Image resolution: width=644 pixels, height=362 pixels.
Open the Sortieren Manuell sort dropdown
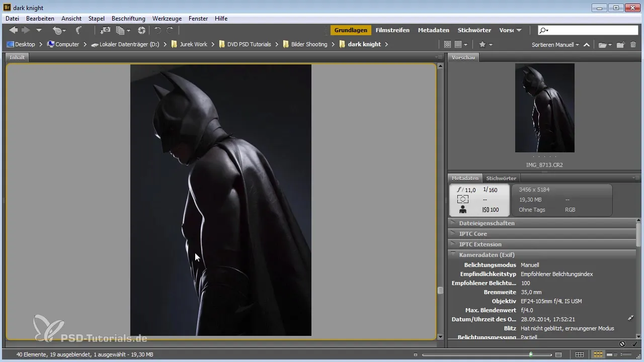pos(555,44)
